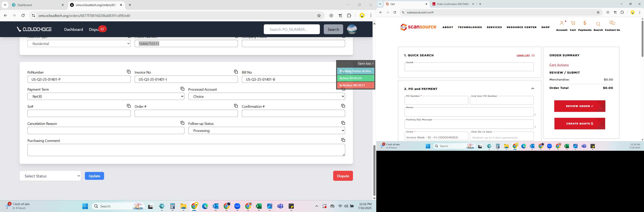The image size is (644, 212).
Task: Open Follow-up Status Processing dropdown
Action: pyautogui.click(x=267, y=131)
